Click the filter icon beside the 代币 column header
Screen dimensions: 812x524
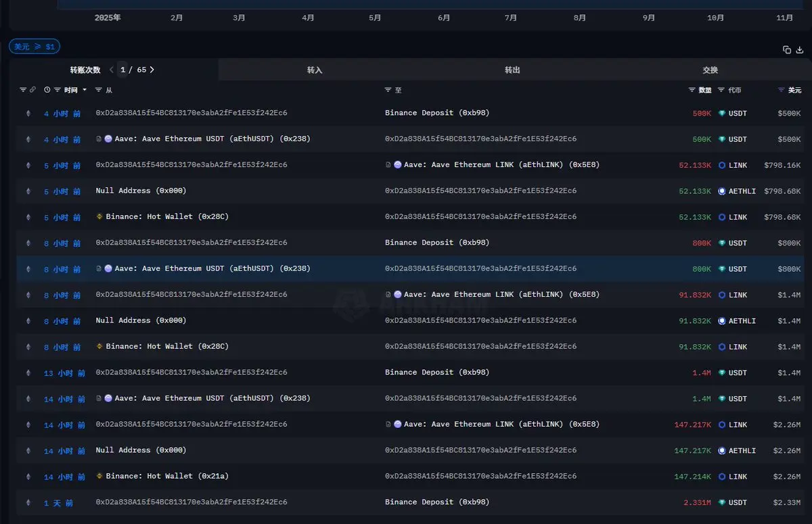point(721,90)
